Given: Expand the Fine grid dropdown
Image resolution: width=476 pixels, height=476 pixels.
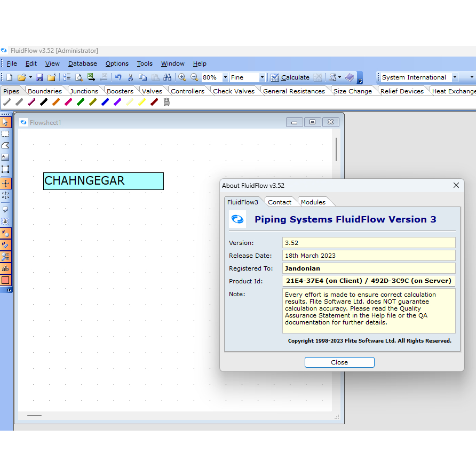Looking at the screenshot, I should (262, 77).
